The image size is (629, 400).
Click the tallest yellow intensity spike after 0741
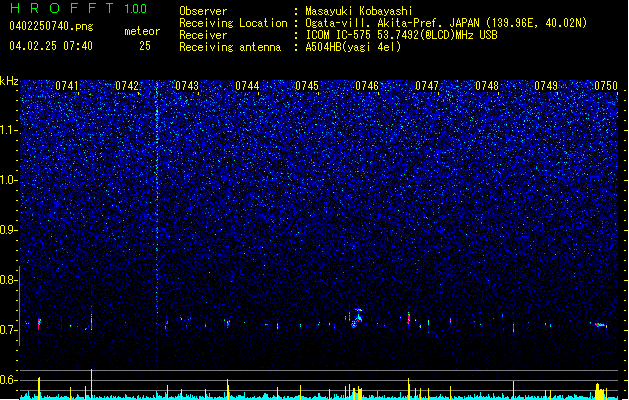pyautogui.click(x=91, y=384)
